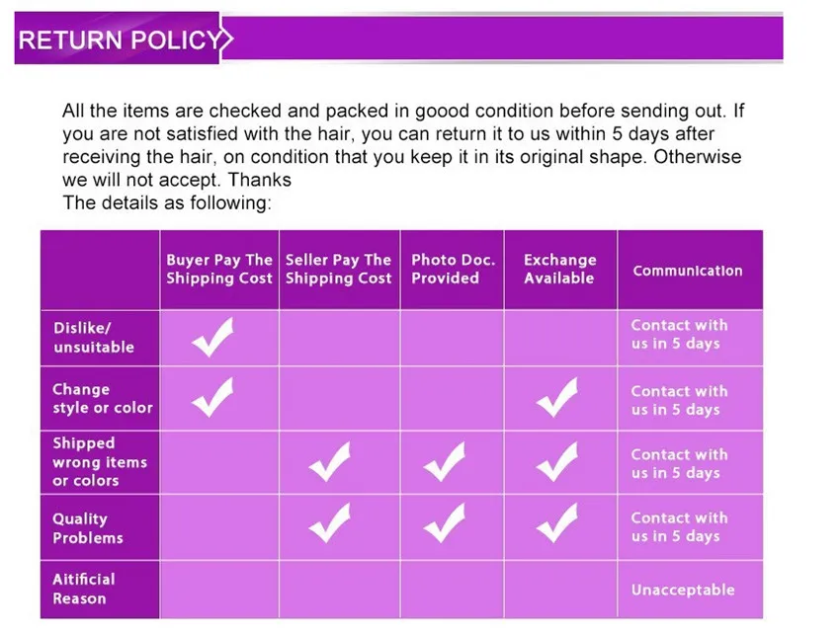Click Shipped wrong items Exchange Available checkmark

557,462
